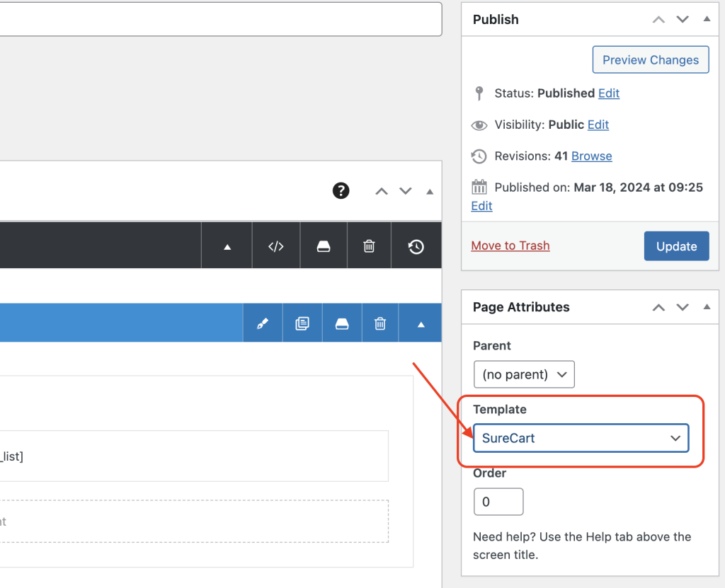Click the Preview Changes button

[650, 60]
